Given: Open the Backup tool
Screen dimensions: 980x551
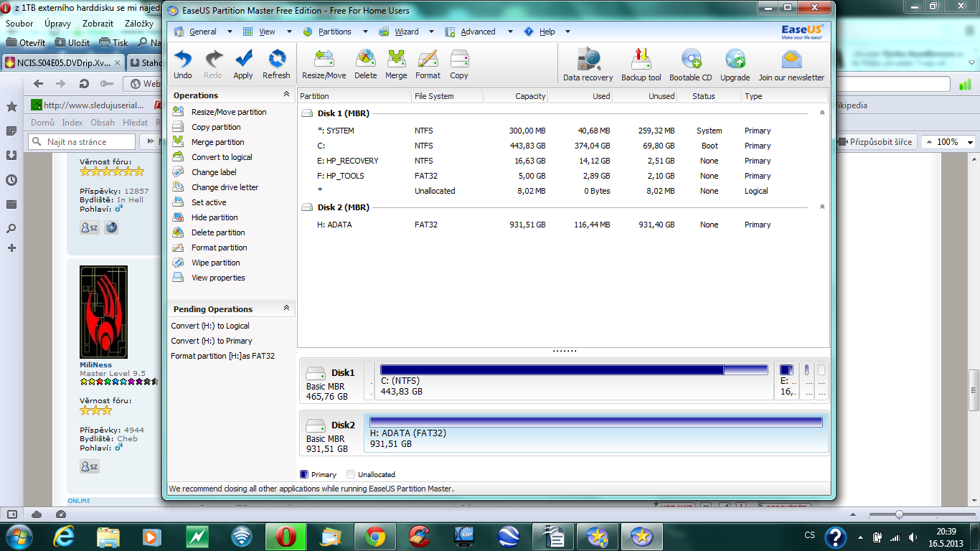Looking at the screenshot, I should coord(641,64).
